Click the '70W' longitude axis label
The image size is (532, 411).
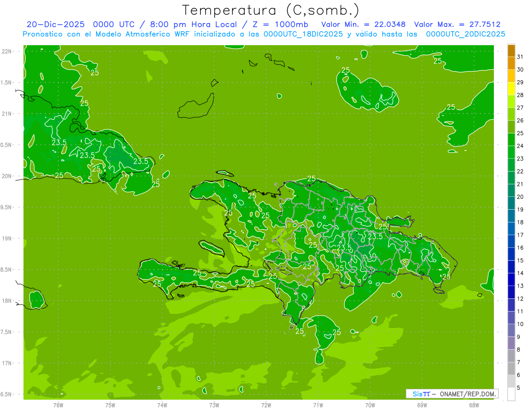point(370,405)
